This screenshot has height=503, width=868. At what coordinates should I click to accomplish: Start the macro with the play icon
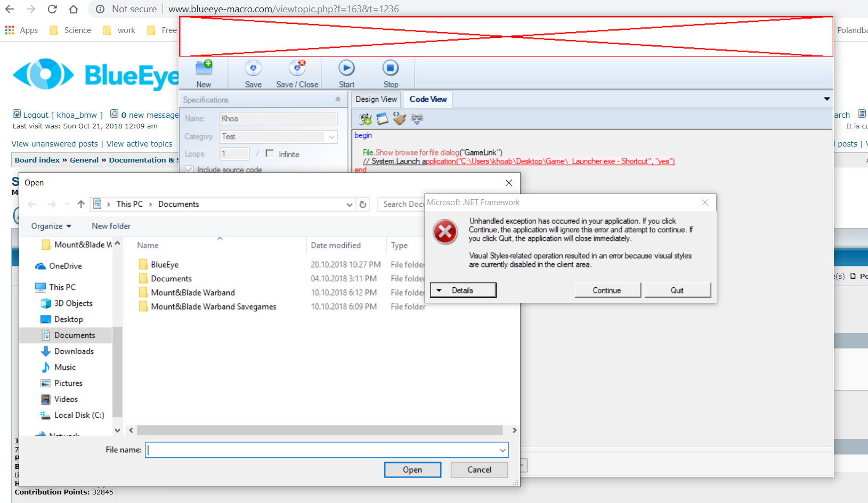click(346, 68)
